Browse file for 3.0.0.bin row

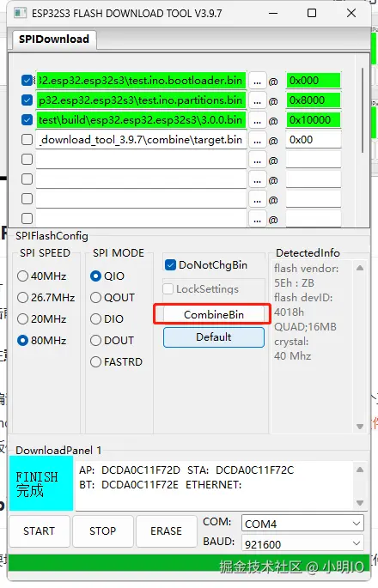tap(257, 121)
